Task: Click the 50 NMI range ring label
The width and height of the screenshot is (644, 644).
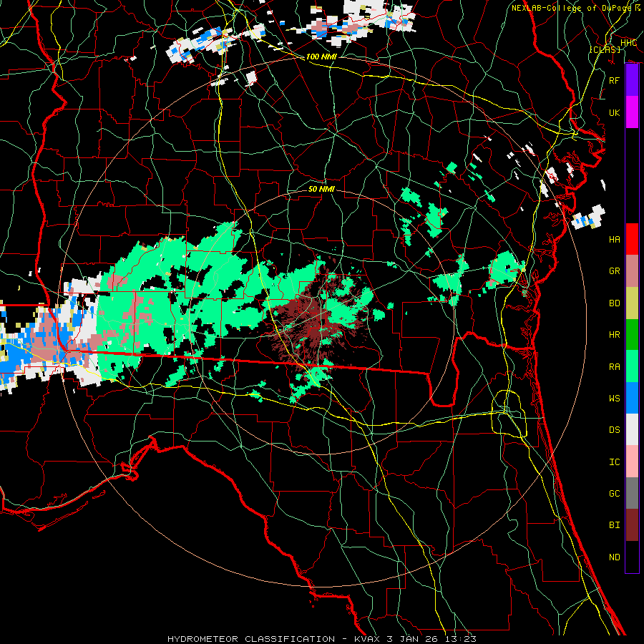Action: [321, 189]
